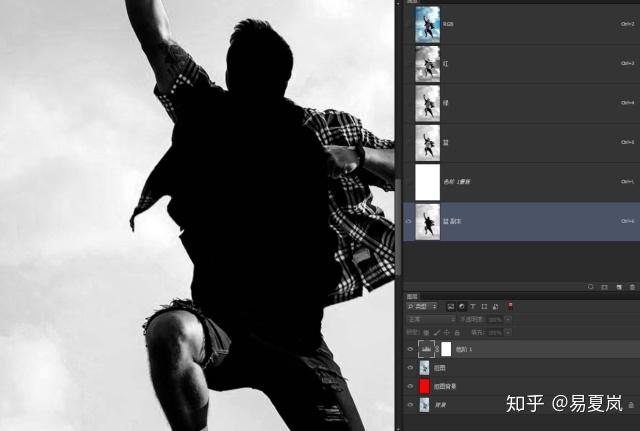The image size is (640, 431).
Task: Show the RGB channel via visibility box
Action: [x=409, y=24]
